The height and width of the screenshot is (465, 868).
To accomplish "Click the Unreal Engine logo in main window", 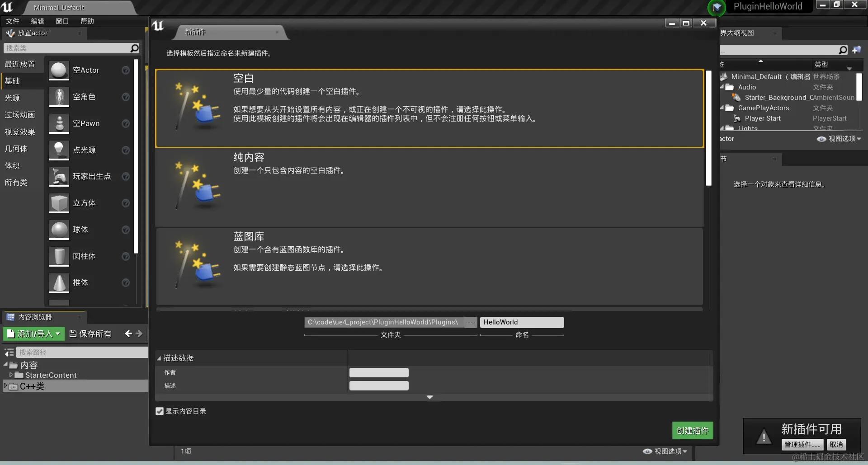I will 7,7.
